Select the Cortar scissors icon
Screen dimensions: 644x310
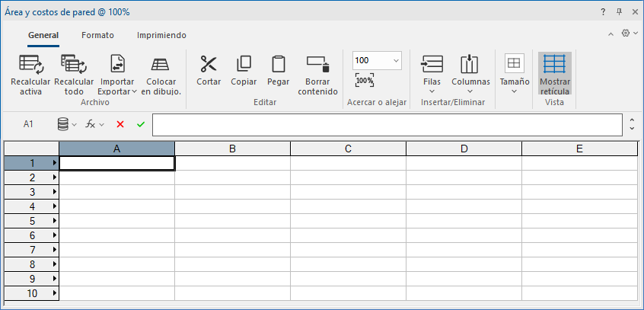point(209,64)
